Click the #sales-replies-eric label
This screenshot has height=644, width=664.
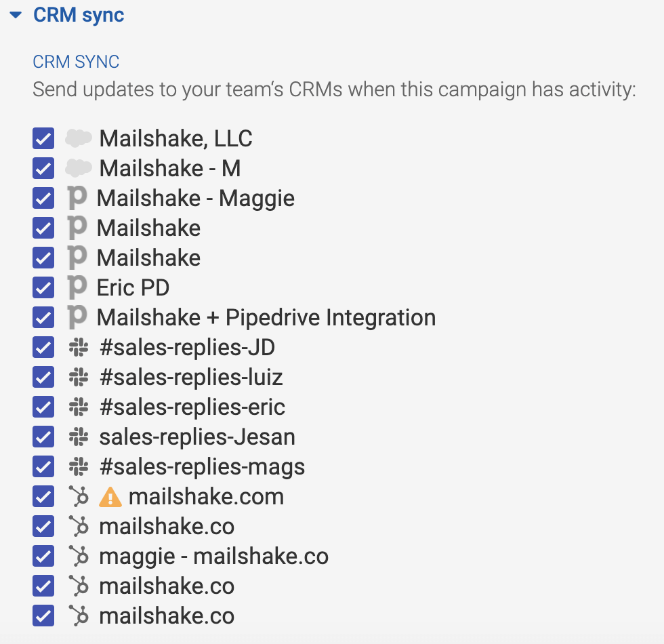(192, 407)
